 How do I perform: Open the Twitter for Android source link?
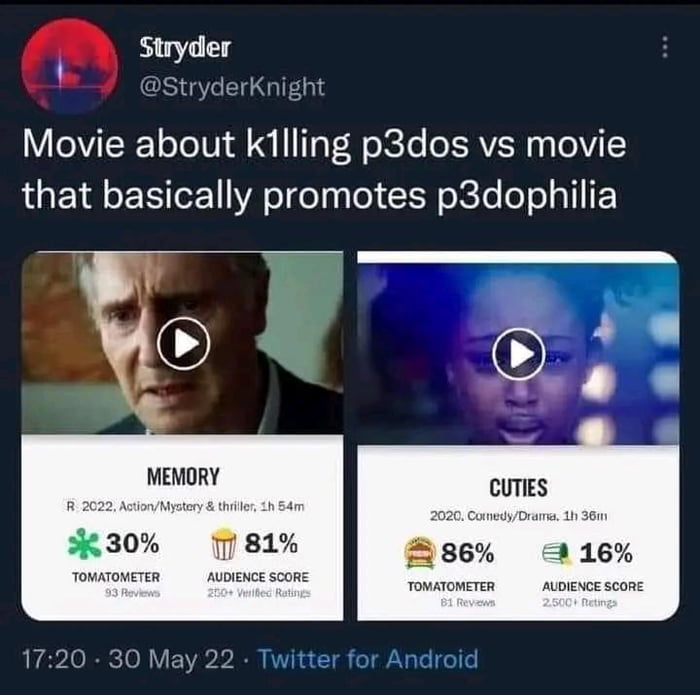click(x=368, y=659)
